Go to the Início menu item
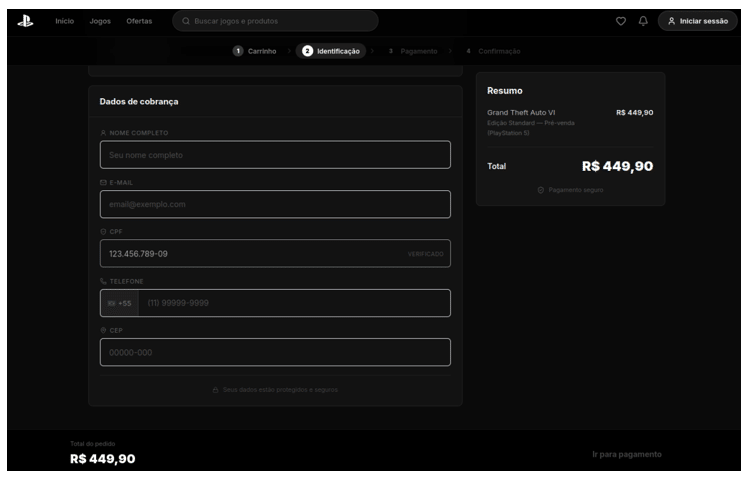 [65, 21]
